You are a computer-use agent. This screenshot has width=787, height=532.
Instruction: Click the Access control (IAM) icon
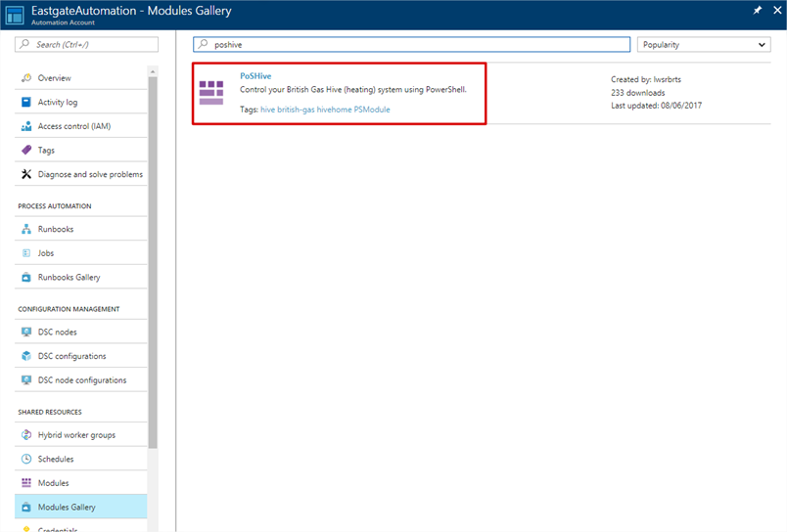(x=26, y=126)
